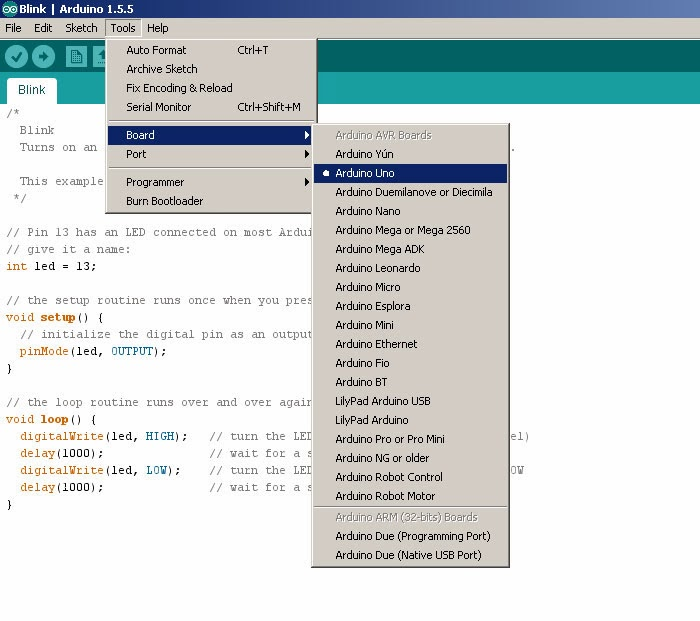Choose Auto Format from Tools menu

tap(212, 50)
